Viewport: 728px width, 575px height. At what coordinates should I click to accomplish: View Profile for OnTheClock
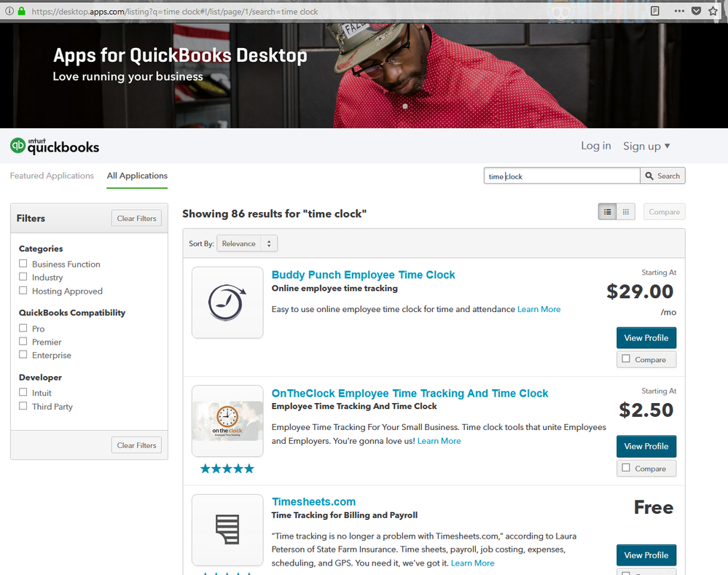click(x=646, y=446)
